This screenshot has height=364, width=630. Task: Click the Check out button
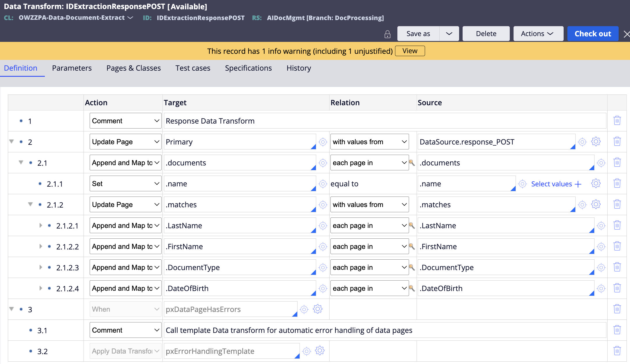coord(593,33)
